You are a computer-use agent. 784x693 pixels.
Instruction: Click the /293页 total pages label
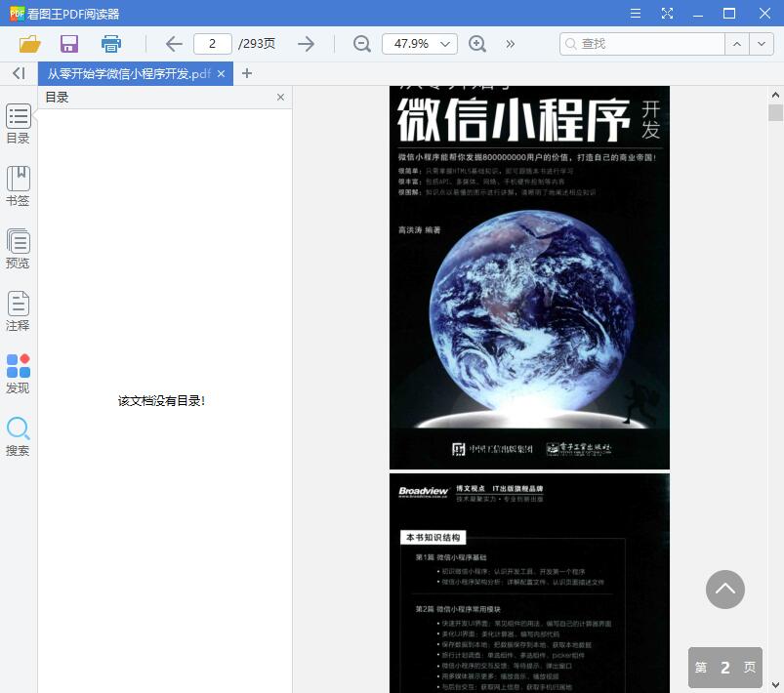point(257,44)
